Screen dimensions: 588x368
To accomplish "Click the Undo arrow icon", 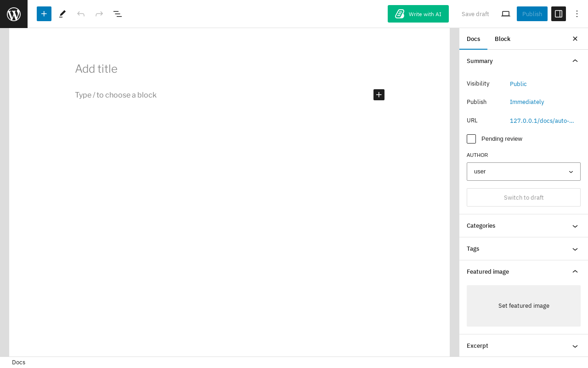I will click(x=81, y=14).
